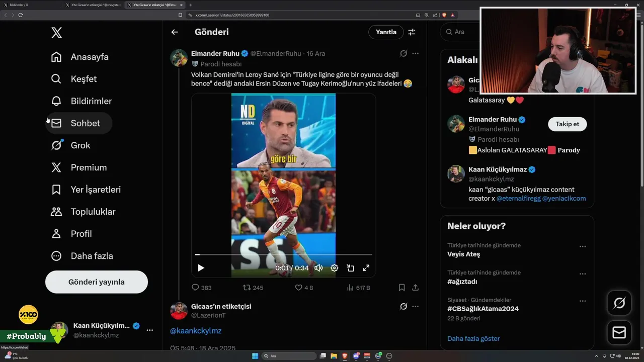Open options for #CBSağlıkAtama2024 trend
The image size is (644, 362).
pyautogui.click(x=583, y=301)
